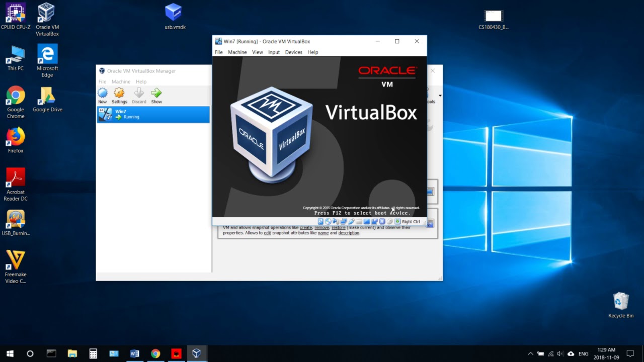The image size is (644, 362).
Task: Select Google Chrome desktop icon
Action: click(16, 103)
